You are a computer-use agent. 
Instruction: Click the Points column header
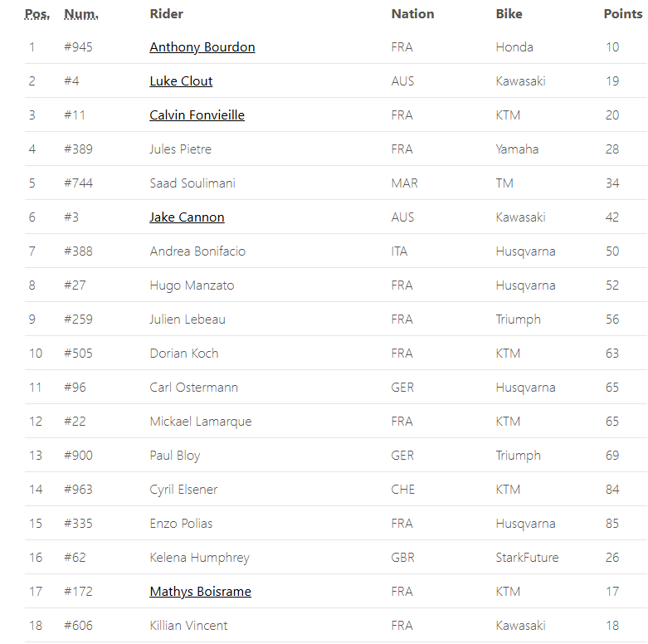(x=622, y=14)
